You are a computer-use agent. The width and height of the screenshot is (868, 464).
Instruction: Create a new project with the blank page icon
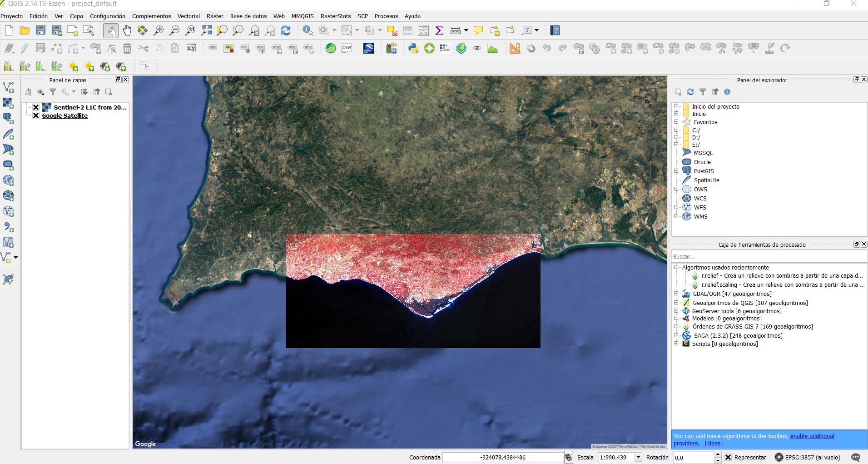(9, 30)
